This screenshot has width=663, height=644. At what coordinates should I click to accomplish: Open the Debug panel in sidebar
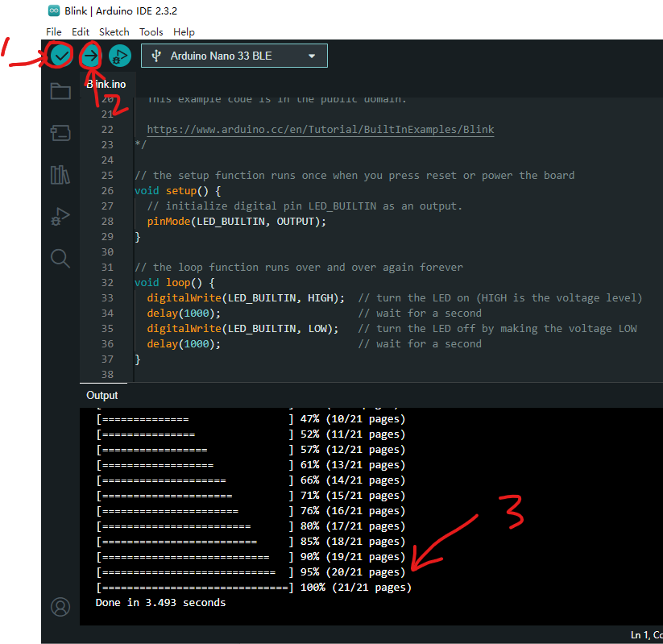60,216
